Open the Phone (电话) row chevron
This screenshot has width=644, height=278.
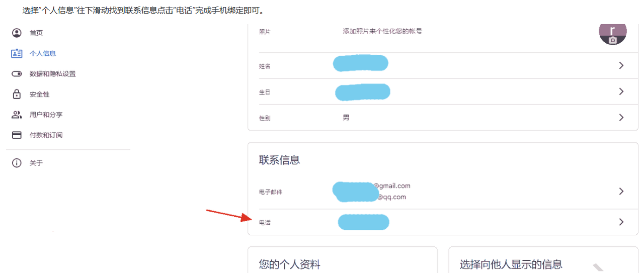[621, 222]
